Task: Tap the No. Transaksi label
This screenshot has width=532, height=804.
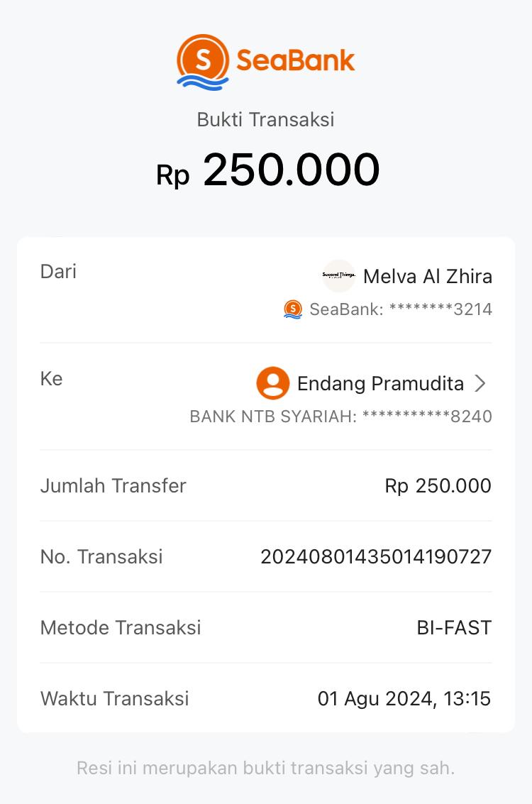Action: pos(101,557)
